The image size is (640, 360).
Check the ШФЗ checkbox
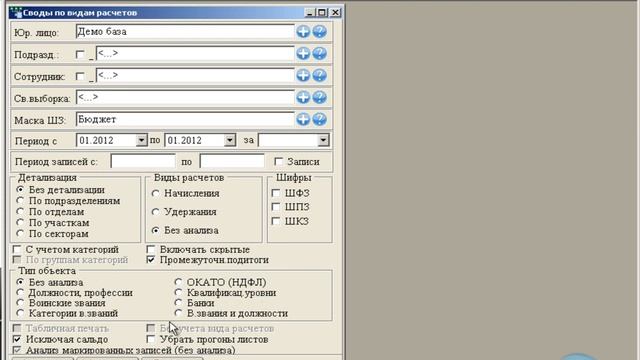pyautogui.click(x=276, y=193)
